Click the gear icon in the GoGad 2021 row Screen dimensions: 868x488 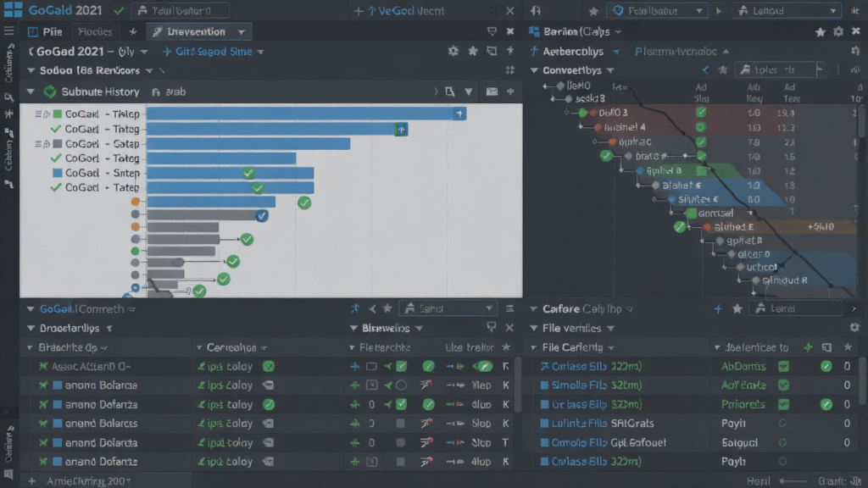coord(453,52)
